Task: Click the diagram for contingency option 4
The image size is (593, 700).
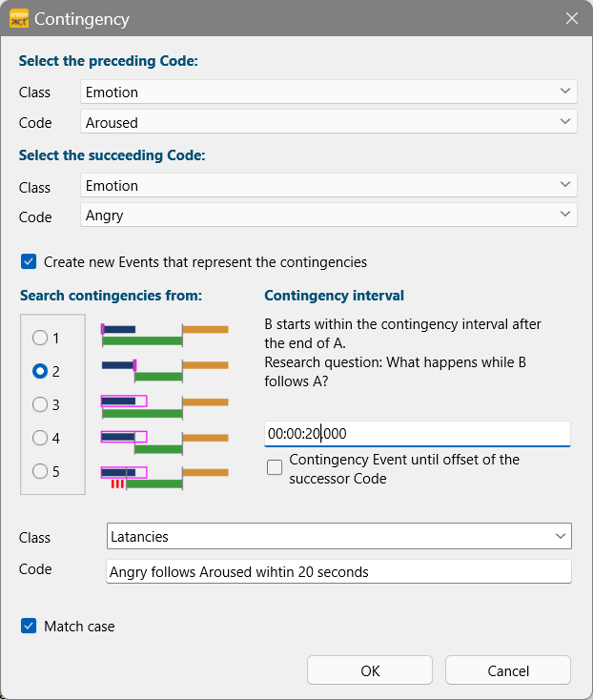Action: point(165,442)
